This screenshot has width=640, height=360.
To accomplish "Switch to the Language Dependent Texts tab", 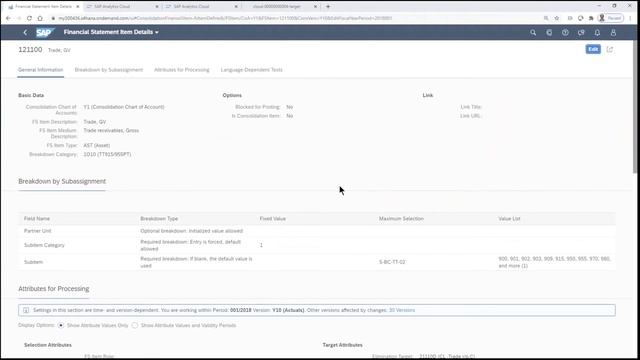I will 251,70.
